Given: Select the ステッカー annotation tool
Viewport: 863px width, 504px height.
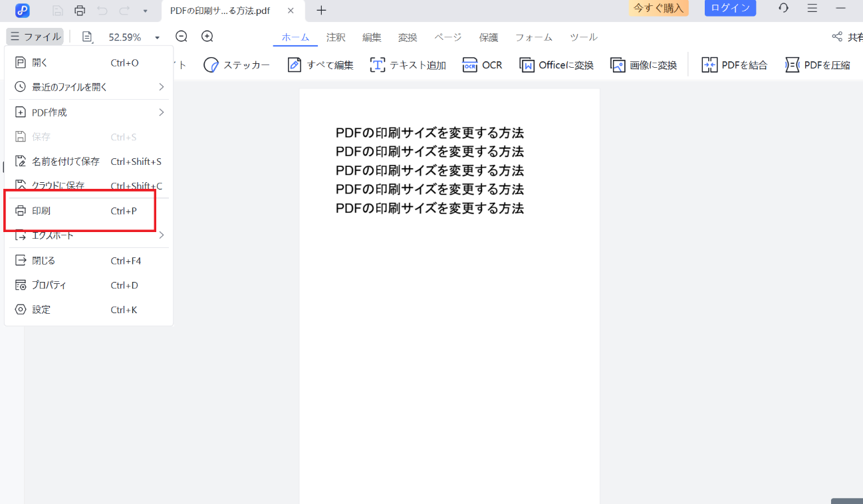Looking at the screenshot, I should [x=237, y=64].
